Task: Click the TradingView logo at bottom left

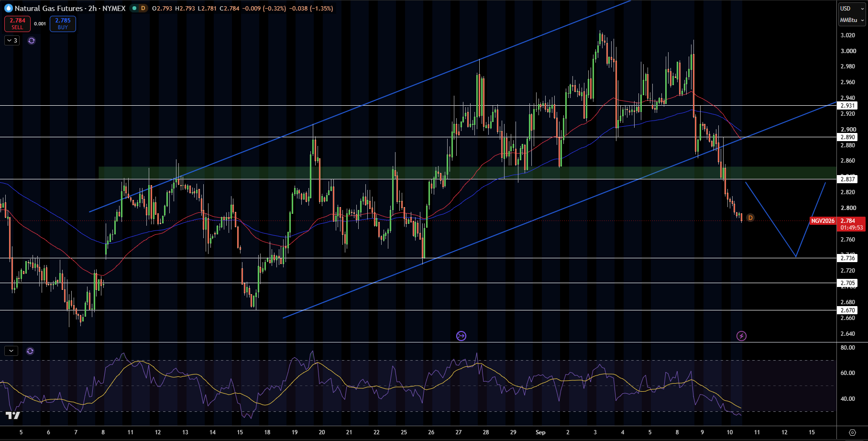Action: pyautogui.click(x=13, y=415)
